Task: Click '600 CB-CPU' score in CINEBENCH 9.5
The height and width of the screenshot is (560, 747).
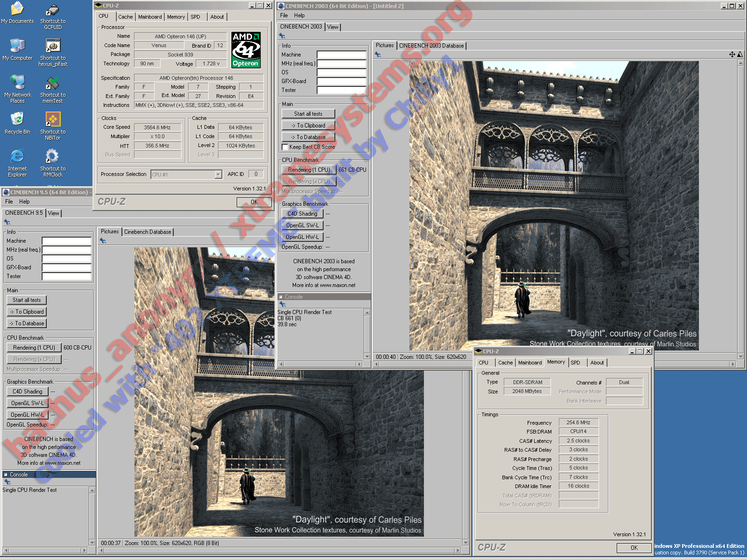Action: 78,348
